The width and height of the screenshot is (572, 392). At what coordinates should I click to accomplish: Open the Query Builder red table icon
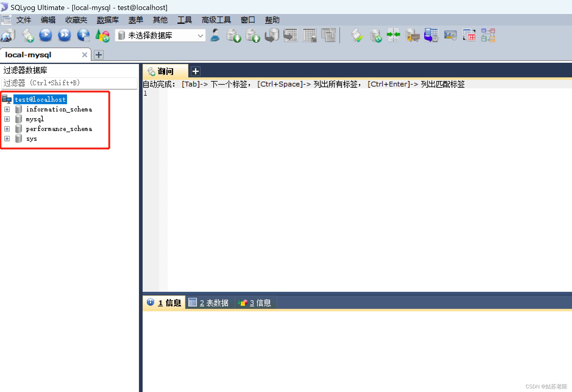469,35
